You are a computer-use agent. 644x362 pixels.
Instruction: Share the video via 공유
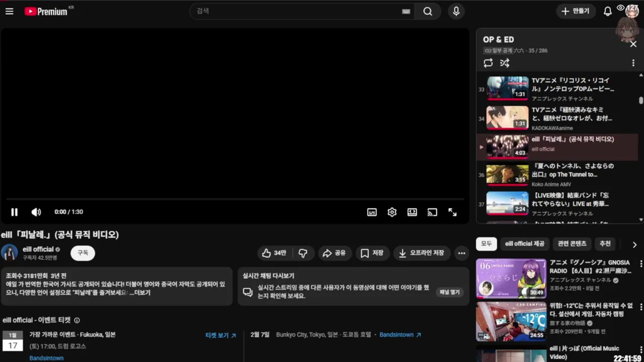[335, 253]
